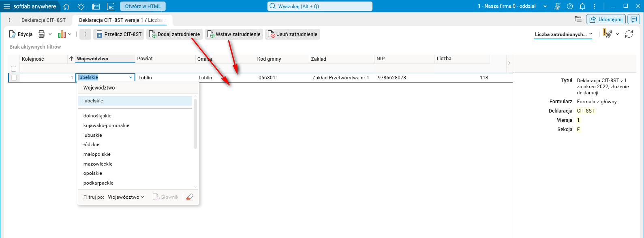The image size is (644, 238).
Task: Open the hamburger main menu
Action: click(6, 6)
